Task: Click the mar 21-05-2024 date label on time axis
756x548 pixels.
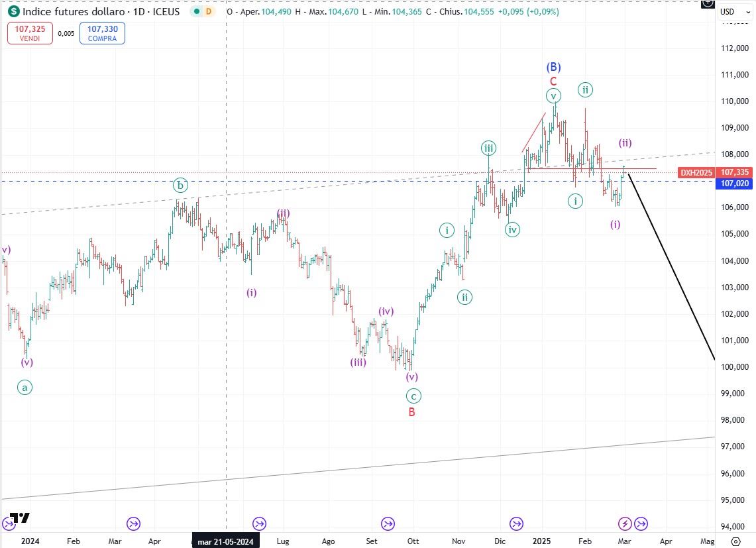Action: [x=226, y=541]
